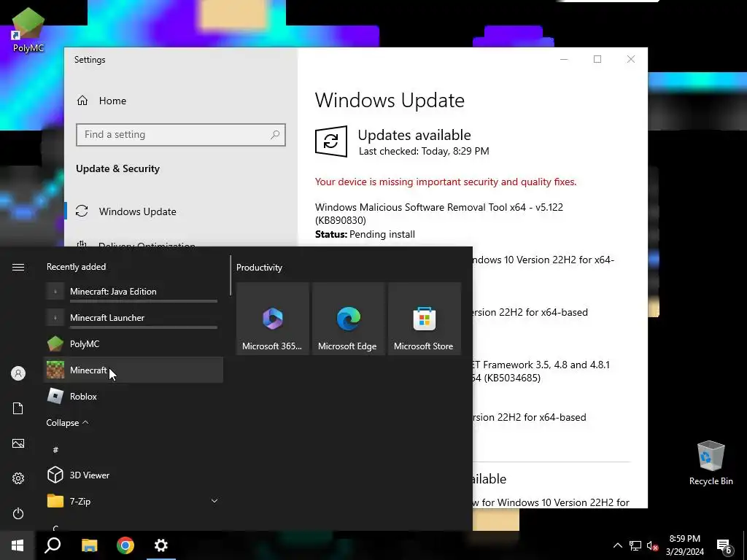Open the Recycle Bin desktop icon
This screenshot has width=747, height=560.
coord(711,463)
